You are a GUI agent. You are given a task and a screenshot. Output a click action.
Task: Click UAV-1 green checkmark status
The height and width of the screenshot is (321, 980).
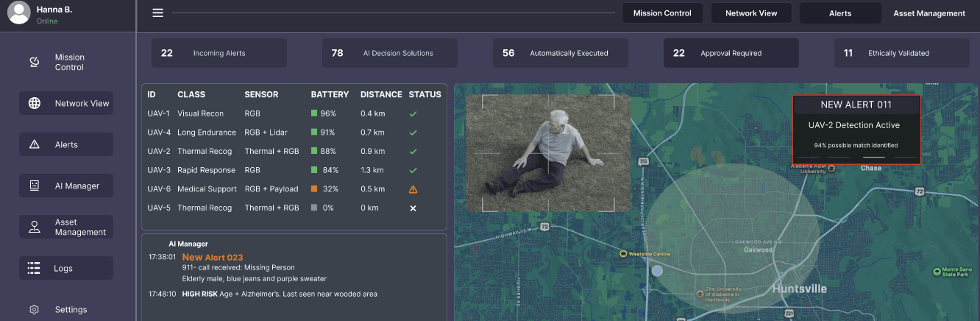click(413, 114)
